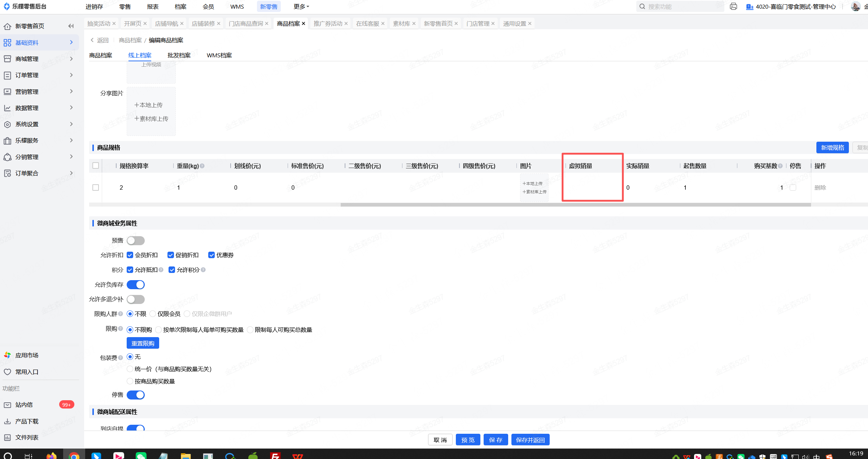
Task: Open the 报表 top menu
Action: coord(153,6)
